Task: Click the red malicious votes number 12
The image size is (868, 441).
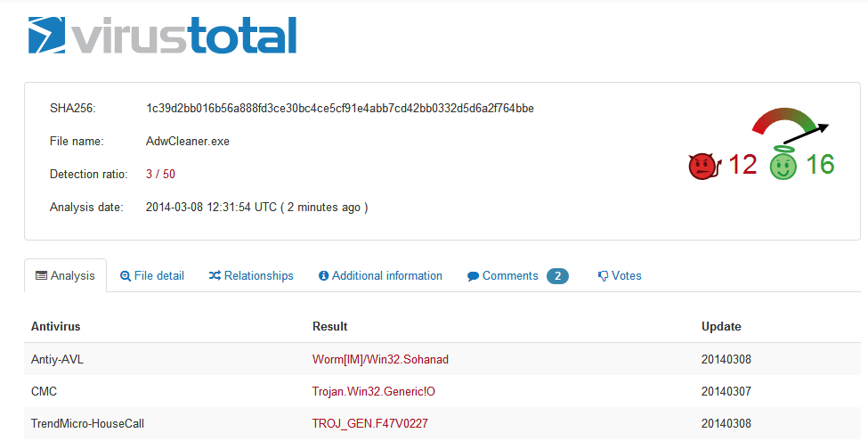Action: click(742, 165)
